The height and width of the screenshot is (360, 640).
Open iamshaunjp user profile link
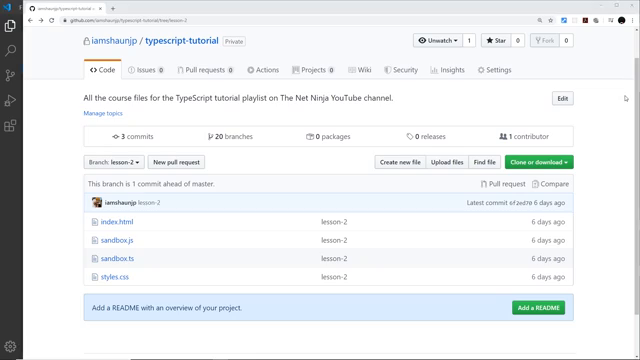[x=114, y=41]
